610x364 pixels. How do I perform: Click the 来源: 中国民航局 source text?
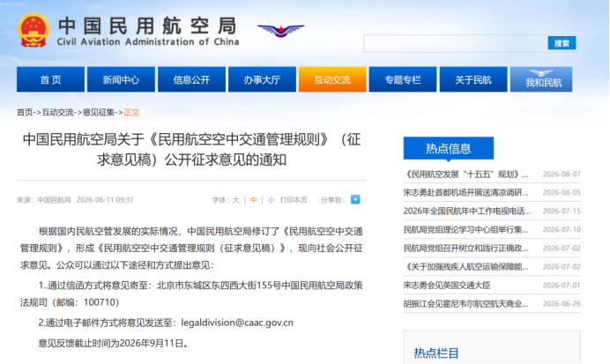(x=43, y=200)
